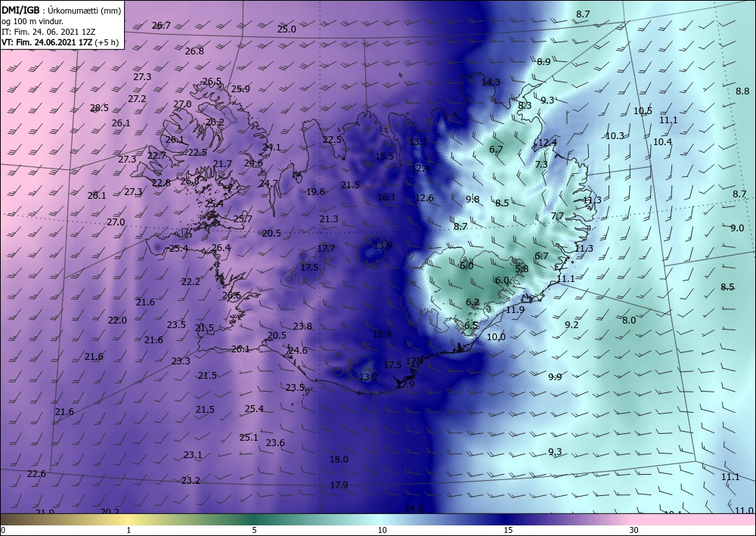Click the map value 13.1
The image size is (756, 536).
pos(418,141)
